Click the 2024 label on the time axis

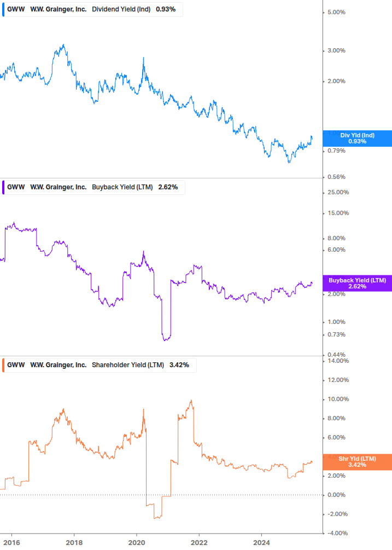point(261,543)
